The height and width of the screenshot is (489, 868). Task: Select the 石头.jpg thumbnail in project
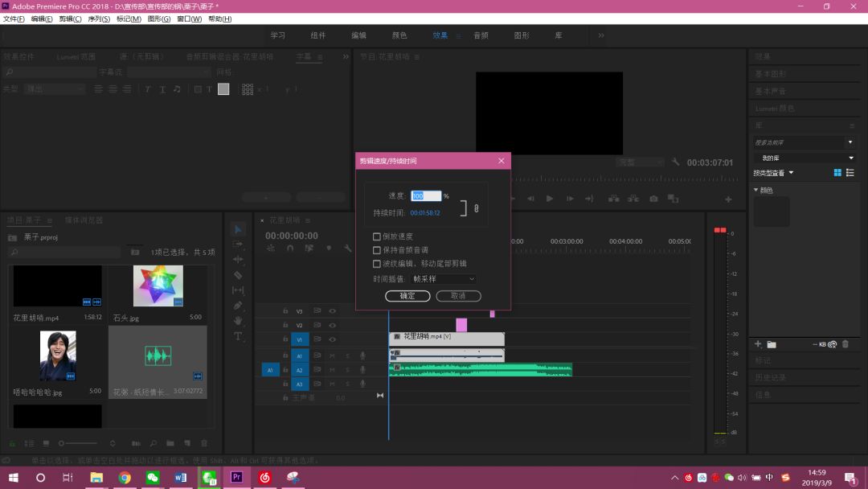[158, 286]
